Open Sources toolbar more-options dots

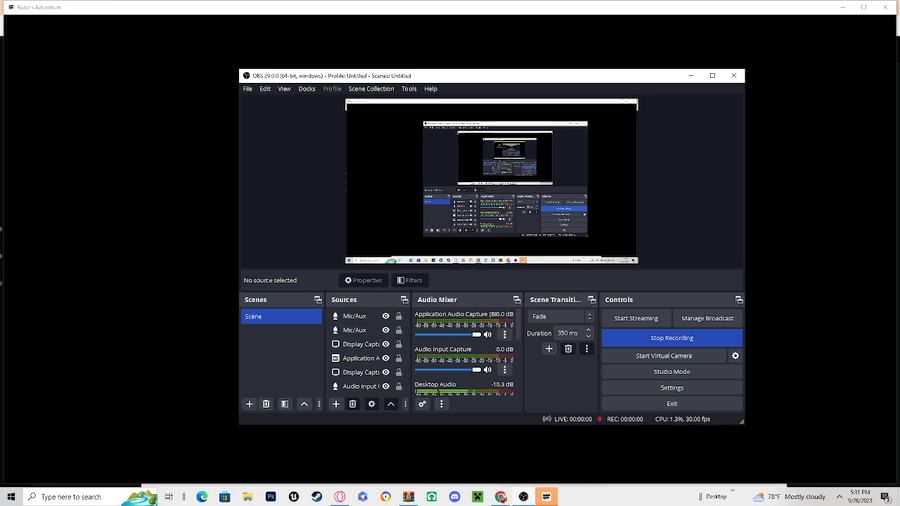pos(405,404)
